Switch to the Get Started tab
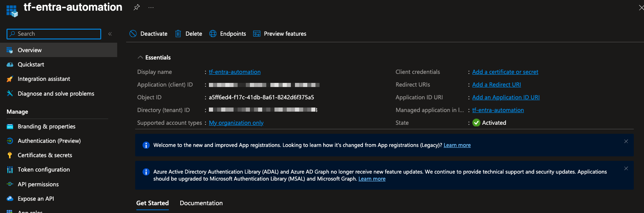 tap(152, 203)
